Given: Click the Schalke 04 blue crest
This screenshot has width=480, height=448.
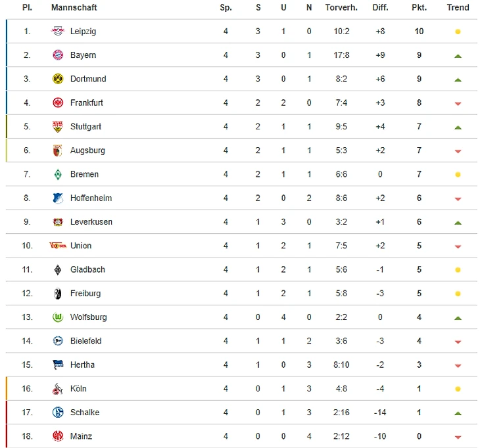Looking at the screenshot, I should (x=57, y=413).
